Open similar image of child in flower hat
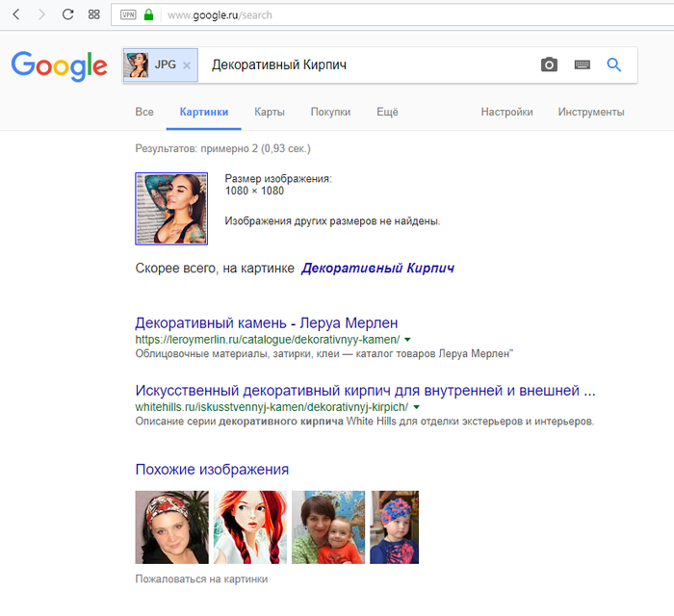This screenshot has width=674, height=616. click(394, 527)
